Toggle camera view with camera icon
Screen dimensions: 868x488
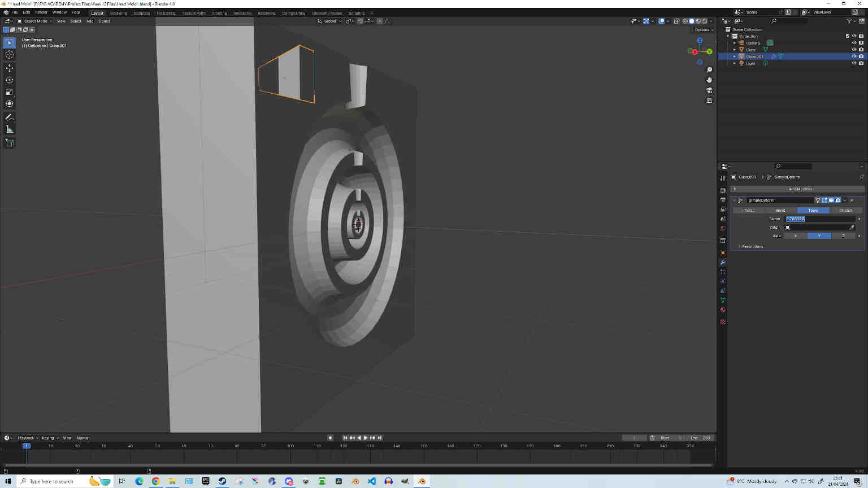tap(709, 90)
